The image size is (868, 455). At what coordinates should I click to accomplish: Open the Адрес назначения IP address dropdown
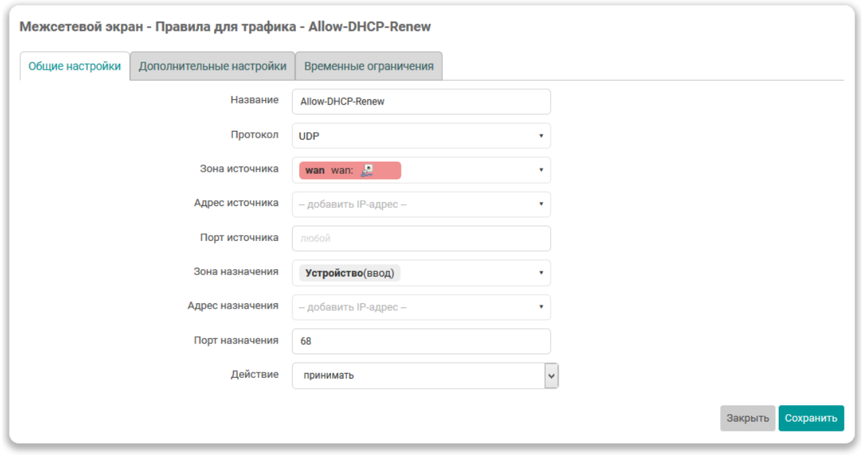[x=421, y=307]
